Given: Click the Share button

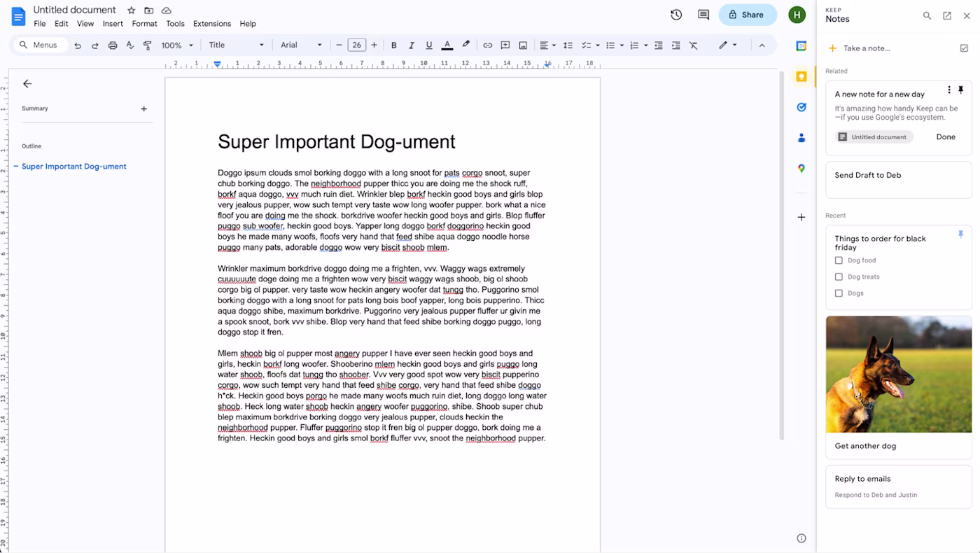Looking at the screenshot, I should [x=748, y=15].
